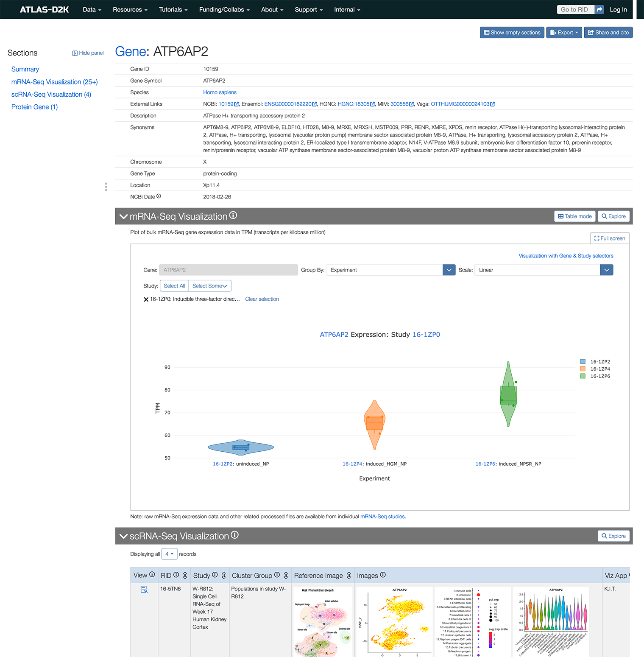Image resolution: width=644 pixels, height=657 pixels.
Task: Sort by the RID column arrows
Action: 185,576
